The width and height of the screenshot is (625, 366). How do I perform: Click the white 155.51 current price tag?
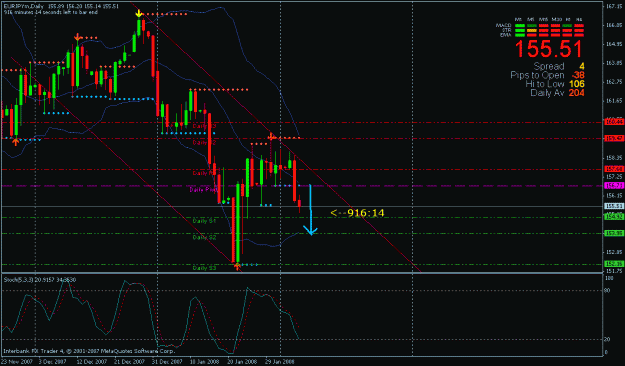point(614,206)
